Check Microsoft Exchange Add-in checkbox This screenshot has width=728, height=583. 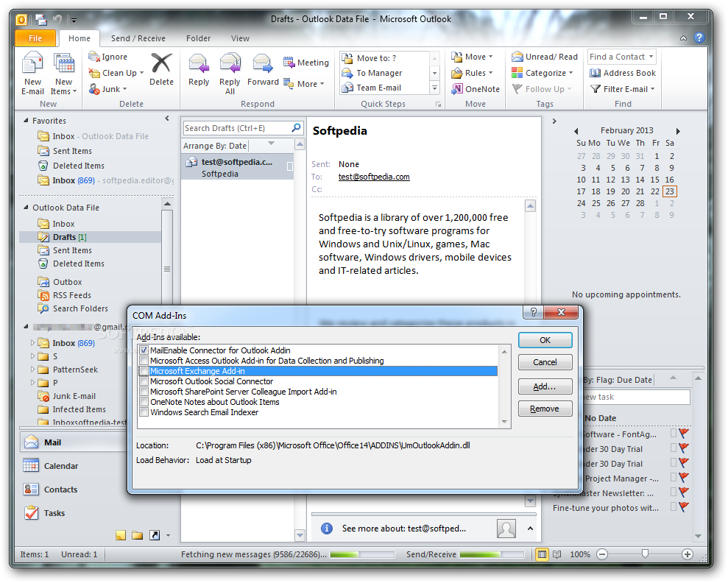(x=144, y=371)
